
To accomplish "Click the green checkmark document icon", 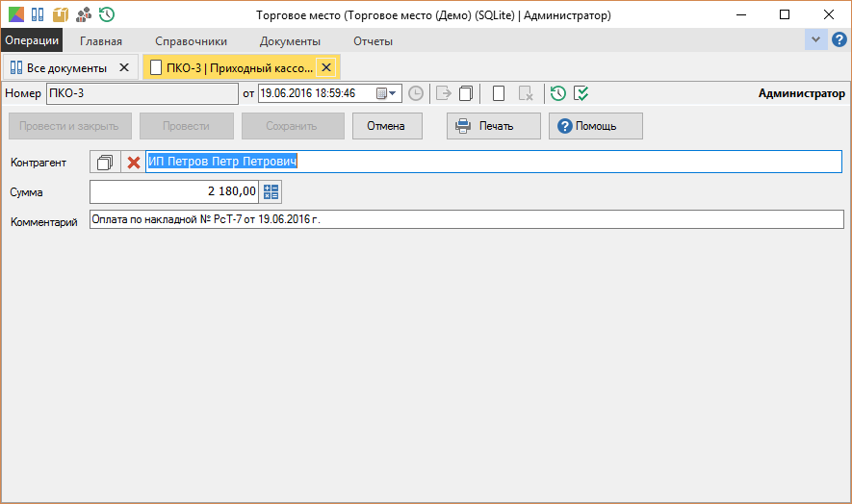I will point(581,93).
